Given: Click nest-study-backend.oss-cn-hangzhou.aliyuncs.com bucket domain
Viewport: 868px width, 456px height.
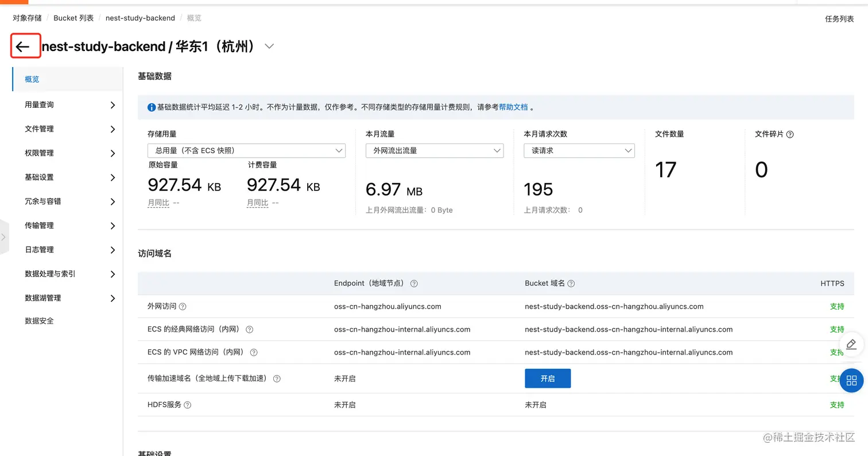Looking at the screenshot, I should (614, 306).
